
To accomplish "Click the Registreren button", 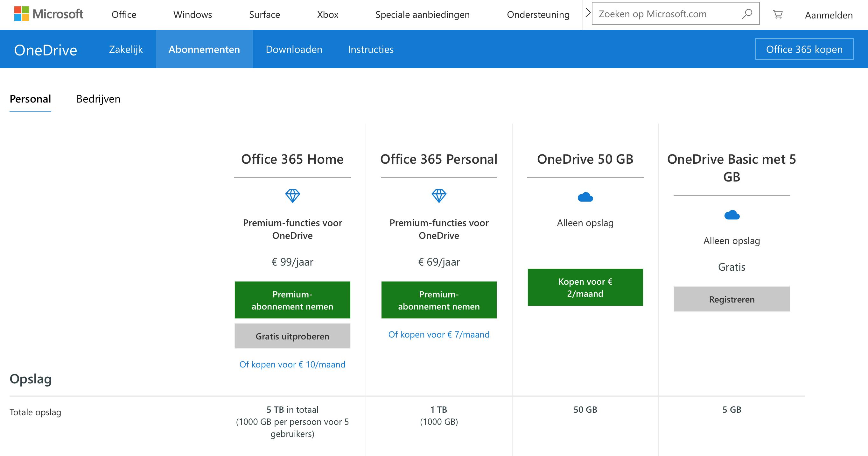I will pos(731,299).
